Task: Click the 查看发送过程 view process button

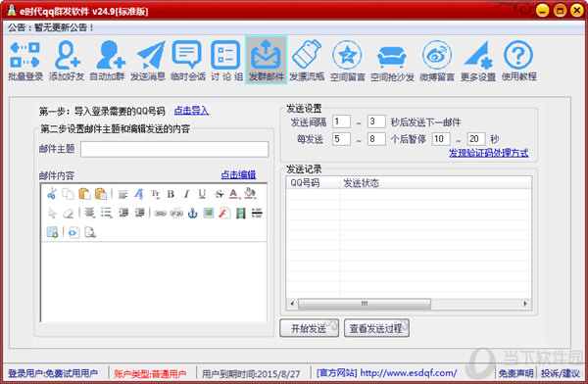Action: click(x=376, y=328)
